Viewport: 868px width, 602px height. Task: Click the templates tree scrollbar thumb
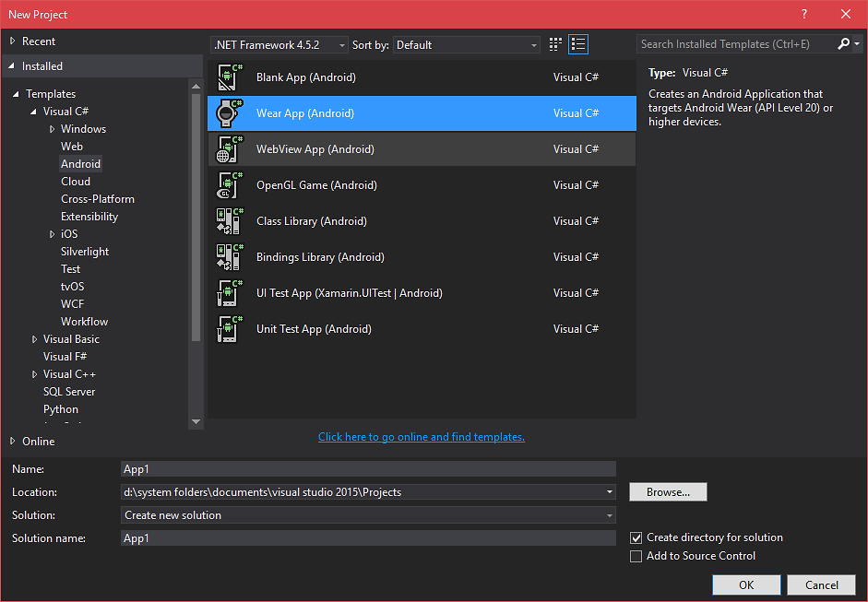[196, 218]
